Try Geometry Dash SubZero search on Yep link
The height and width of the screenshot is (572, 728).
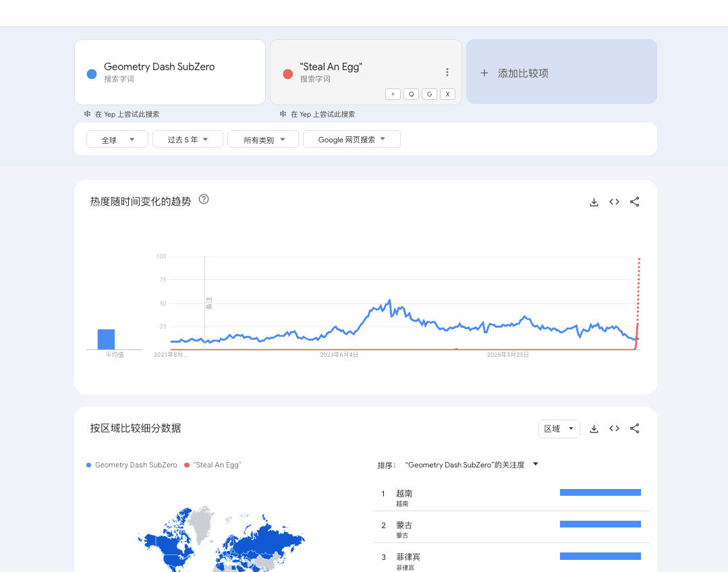pyautogui.click(x=128, y=114)
